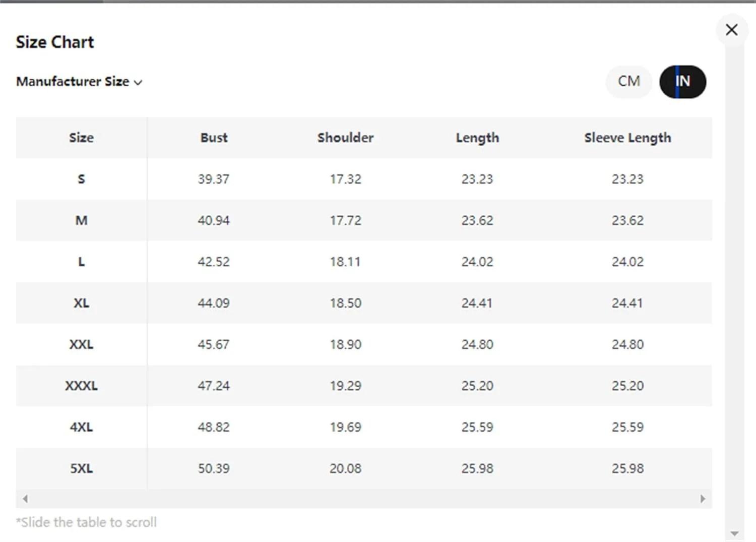Select the Shoulder column header
The height and width of the screenshot is (542, 756).
click(x=345, y=138)
